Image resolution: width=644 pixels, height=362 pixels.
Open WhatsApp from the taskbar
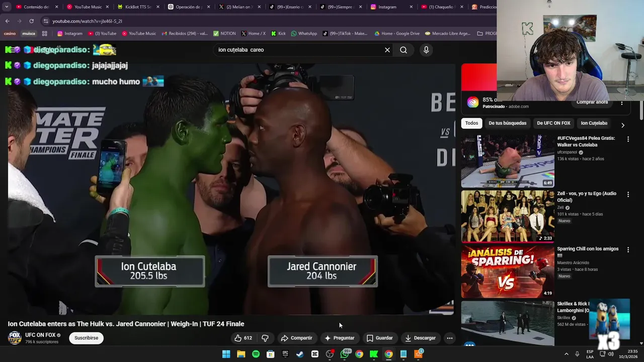(x=345, y=354)
